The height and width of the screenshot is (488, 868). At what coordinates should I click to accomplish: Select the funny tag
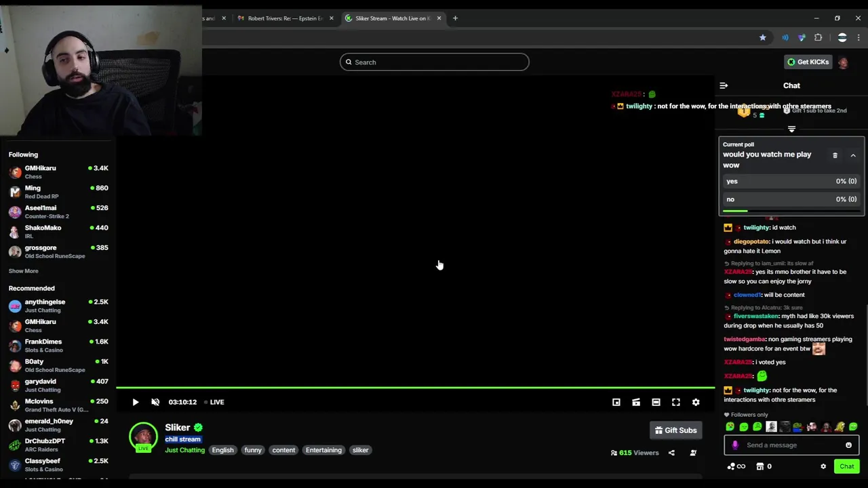[253, 450]
